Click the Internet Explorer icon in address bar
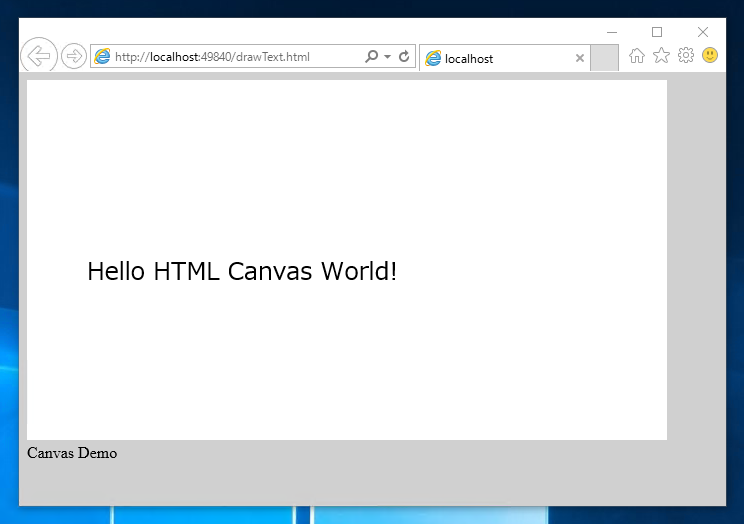The image size is (744, 524). pyautogui.click(x=102, y=56)
